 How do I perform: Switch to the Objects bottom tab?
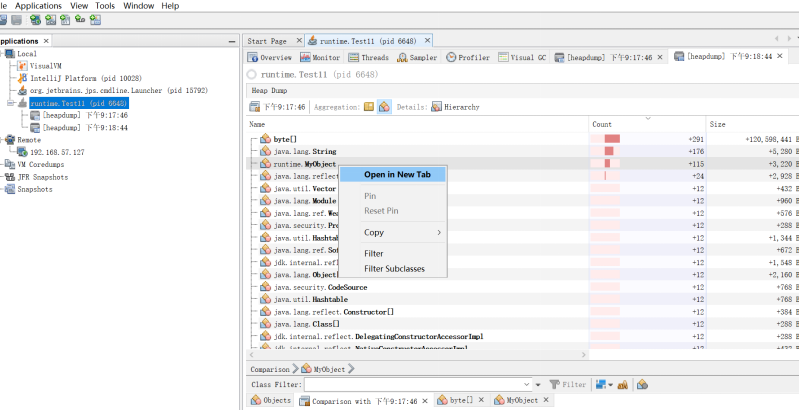(x=271, y=400)
